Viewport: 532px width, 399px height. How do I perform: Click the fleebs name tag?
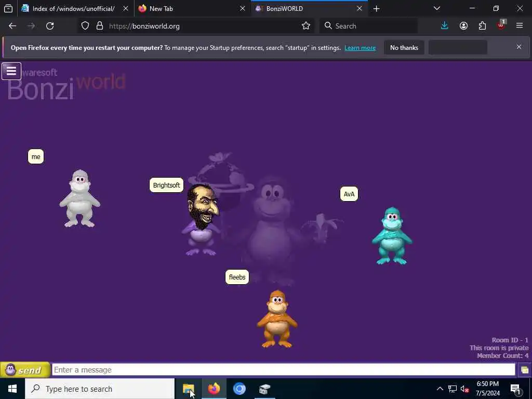click(x=237, y=277)
